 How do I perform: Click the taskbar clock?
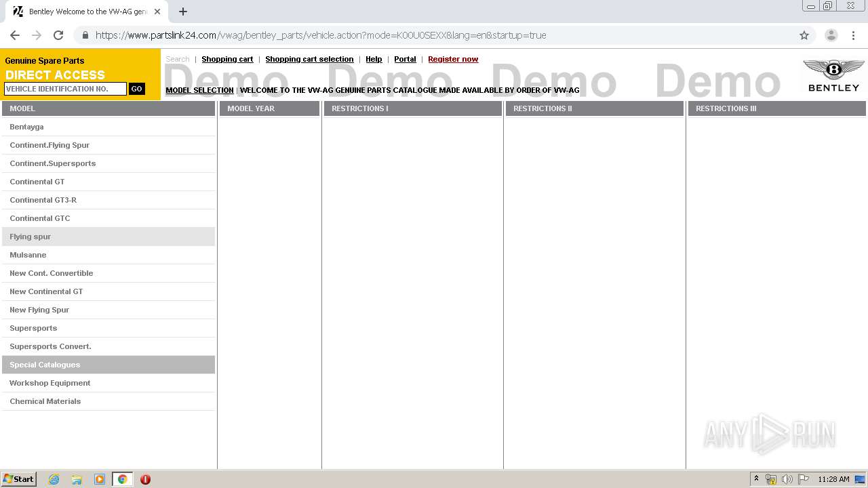833,479
